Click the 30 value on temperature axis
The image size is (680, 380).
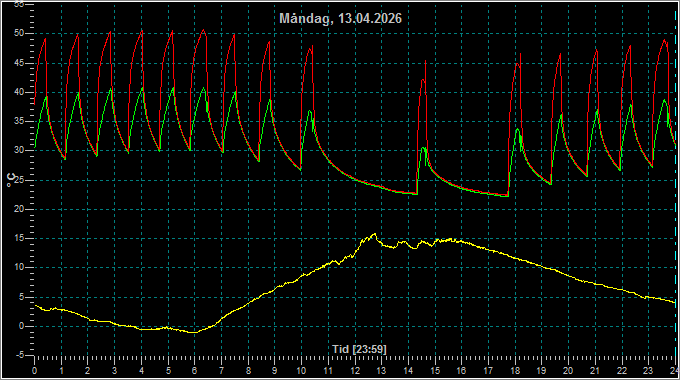tap(19, 151)
